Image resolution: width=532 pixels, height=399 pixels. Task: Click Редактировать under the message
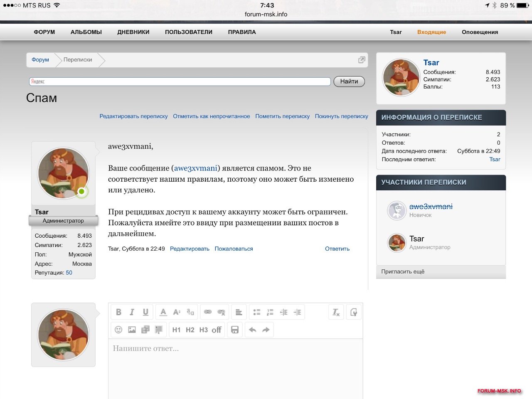[190, 249]
